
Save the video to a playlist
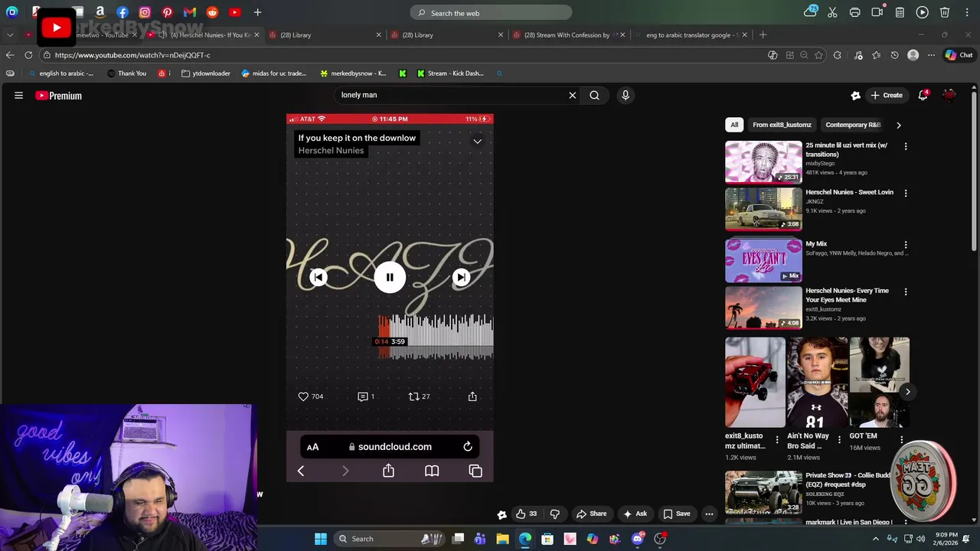click(x=676, y=514)
